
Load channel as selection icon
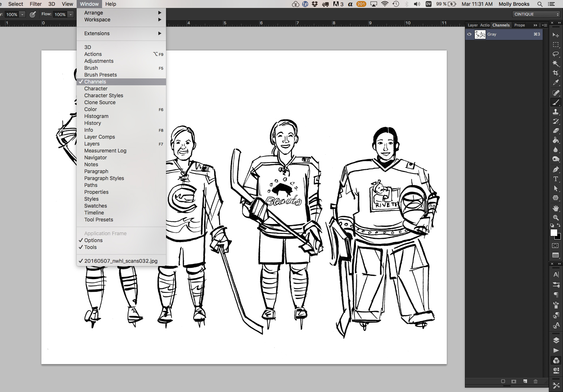[503, 381]
